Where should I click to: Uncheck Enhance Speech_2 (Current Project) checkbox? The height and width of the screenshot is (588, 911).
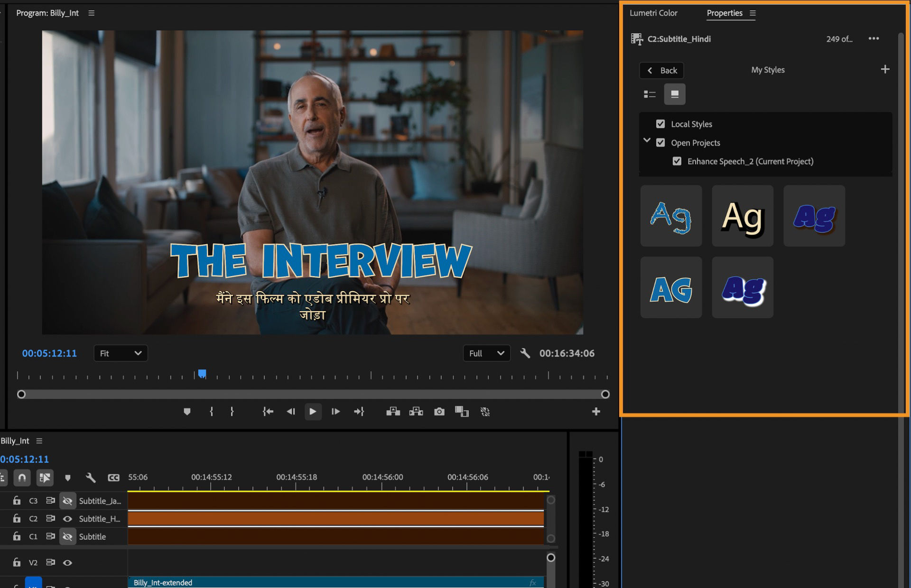point(677,161)
